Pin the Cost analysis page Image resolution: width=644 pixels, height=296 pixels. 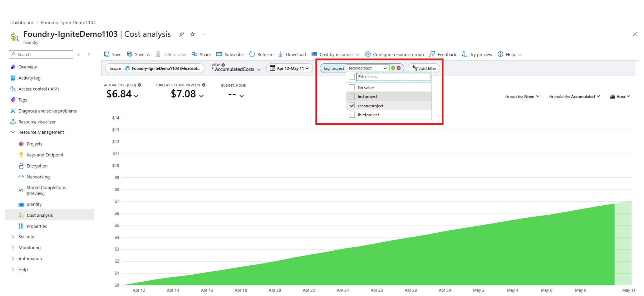click(x=182, y=34)
